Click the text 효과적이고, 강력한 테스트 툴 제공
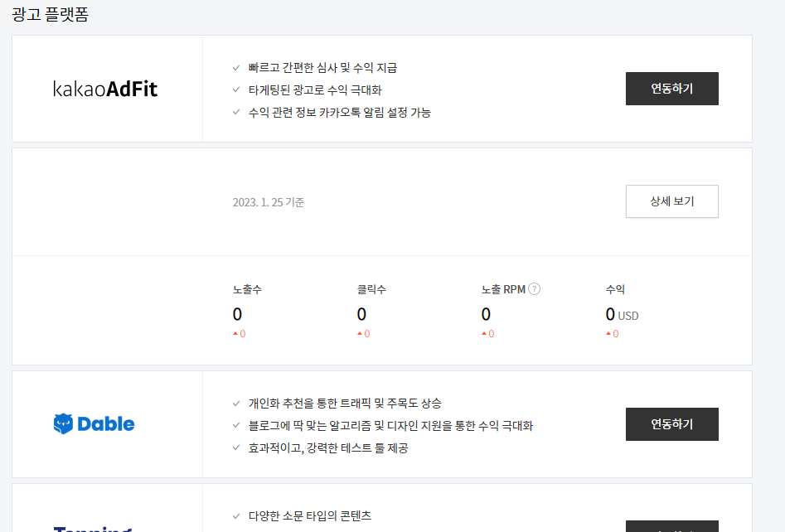Image resolution: width=785 pixels, height=532 pixels. click(x=328, y=448)
